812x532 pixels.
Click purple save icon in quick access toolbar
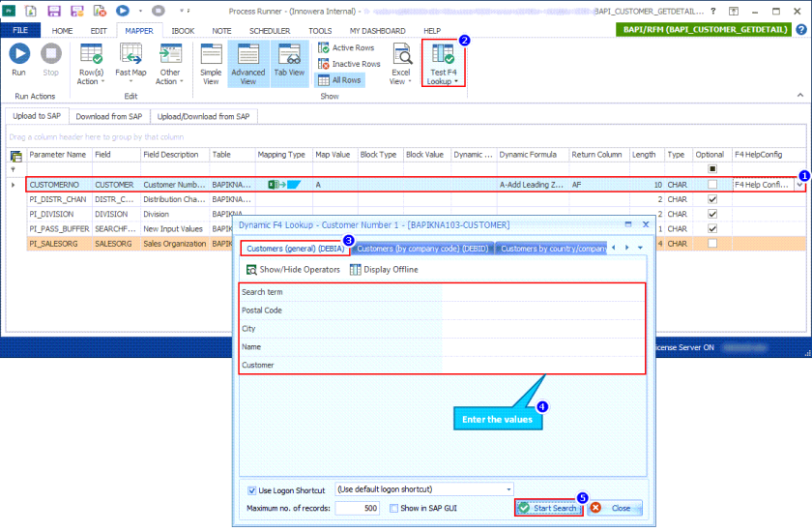click(54, 11)
